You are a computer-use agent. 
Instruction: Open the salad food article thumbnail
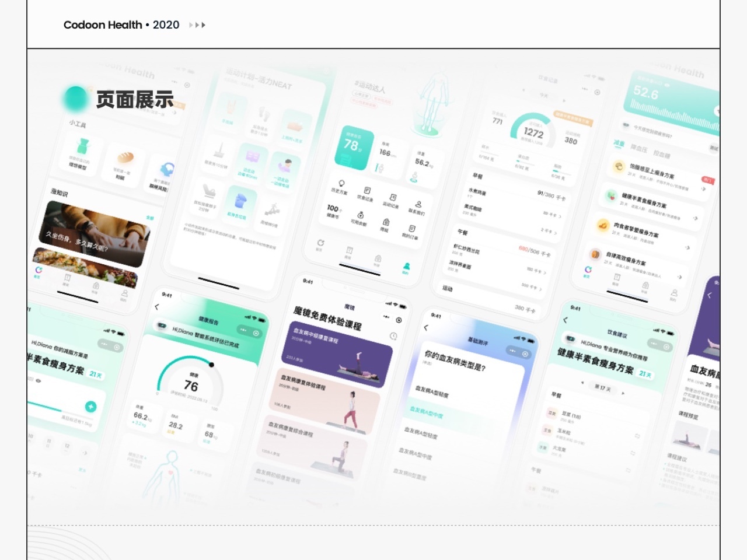point(85,268)
